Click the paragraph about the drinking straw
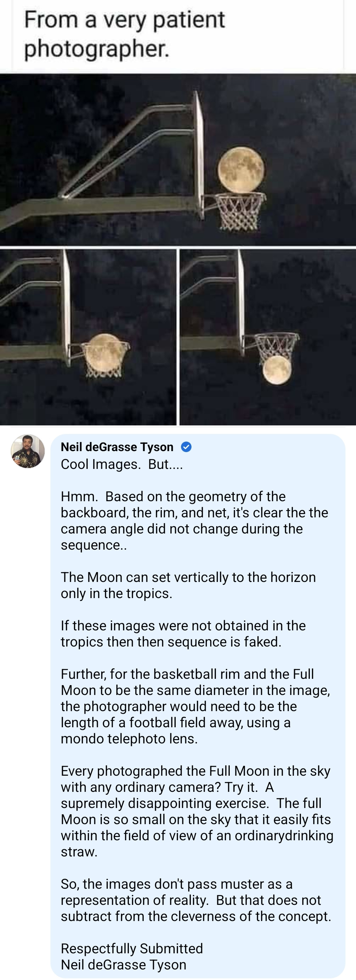The width and height of the screenshot is (356, 980). pyautogui.click(x=196, y=811)
